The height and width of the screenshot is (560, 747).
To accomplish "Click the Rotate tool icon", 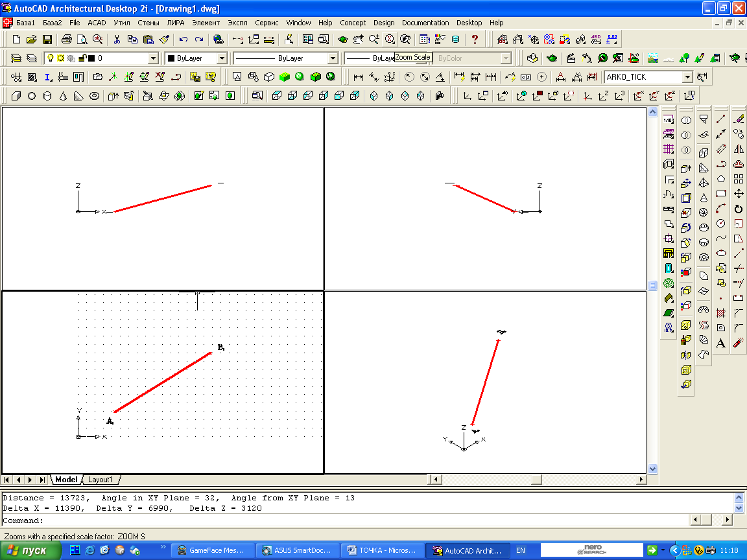I will pyautogui.click(x=739, y=209).
